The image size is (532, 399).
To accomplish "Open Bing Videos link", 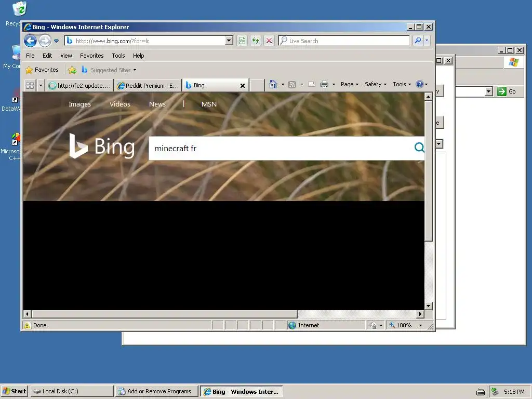I will 120,104.
